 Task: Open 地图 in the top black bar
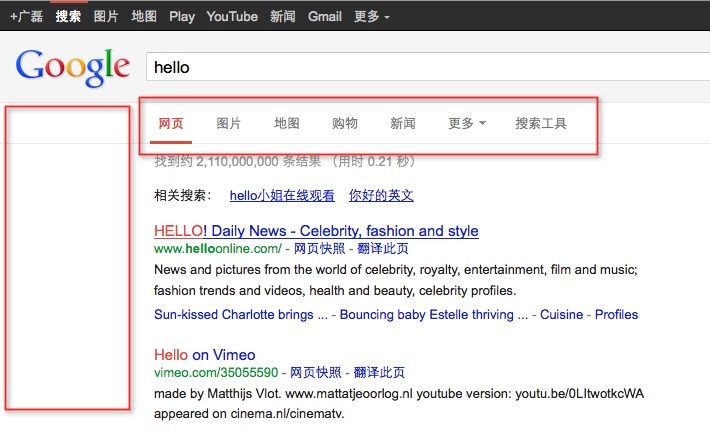144,16
